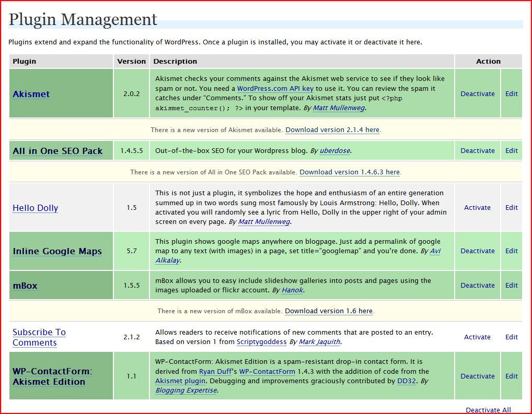Screen dimensions: 532x414
Task: Select version 1.4.5.5 cell
Action: (131, 150)
